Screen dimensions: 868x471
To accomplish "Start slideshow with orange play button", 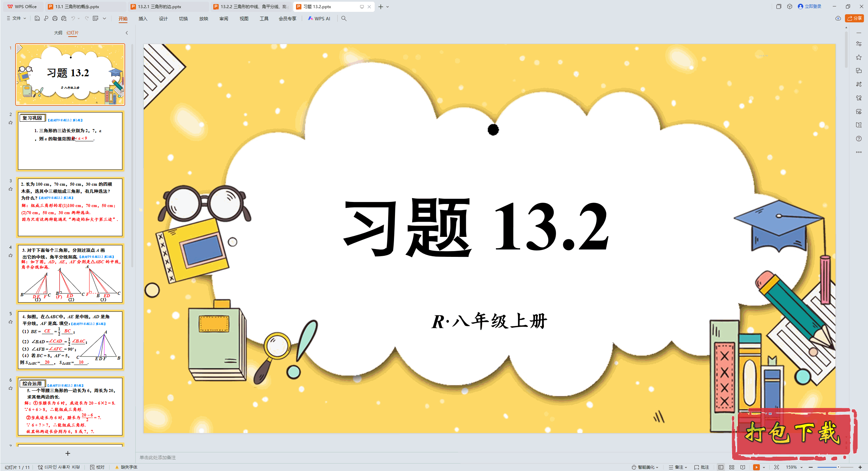I will (756, 467).
